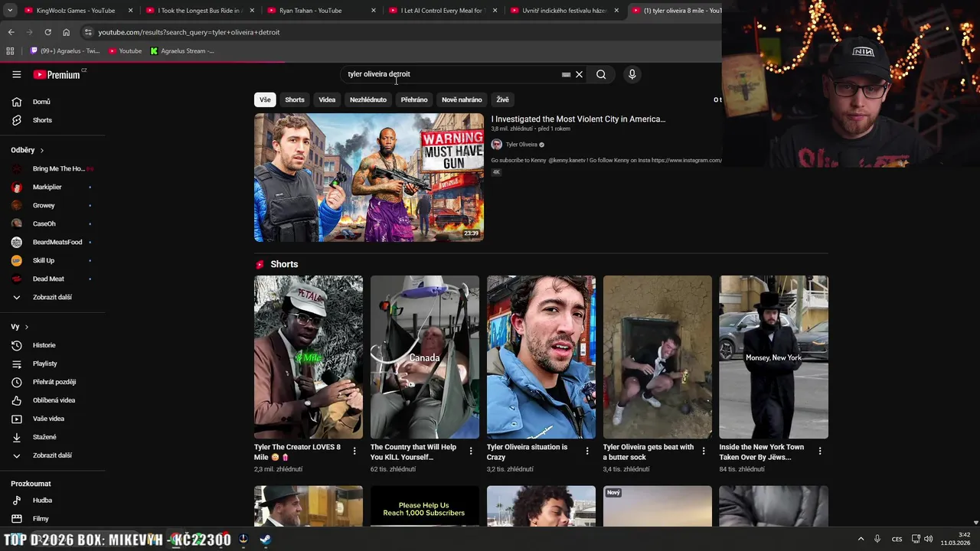The image size is (980, 551).
Task: Close the KingWoolz Games browser tab
Action: point(131,11)
